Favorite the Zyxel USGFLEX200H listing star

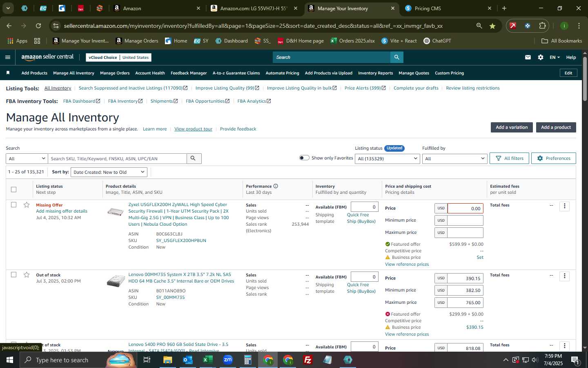(x=27, y=205)
